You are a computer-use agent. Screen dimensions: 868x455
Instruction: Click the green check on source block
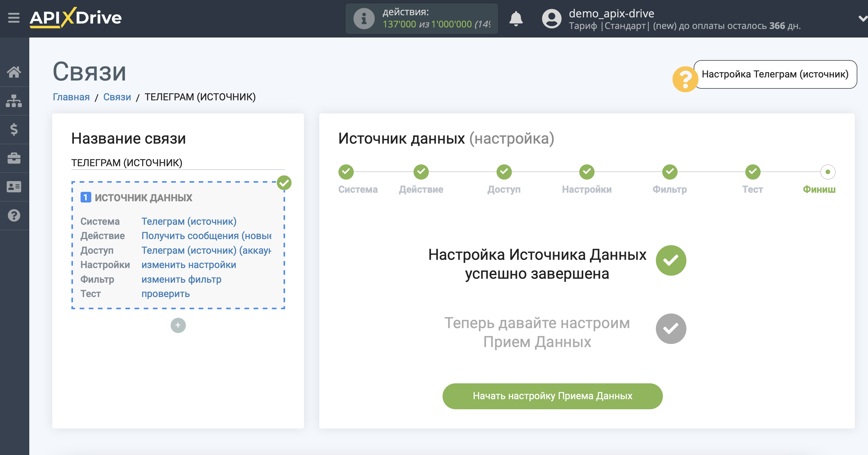284,183
